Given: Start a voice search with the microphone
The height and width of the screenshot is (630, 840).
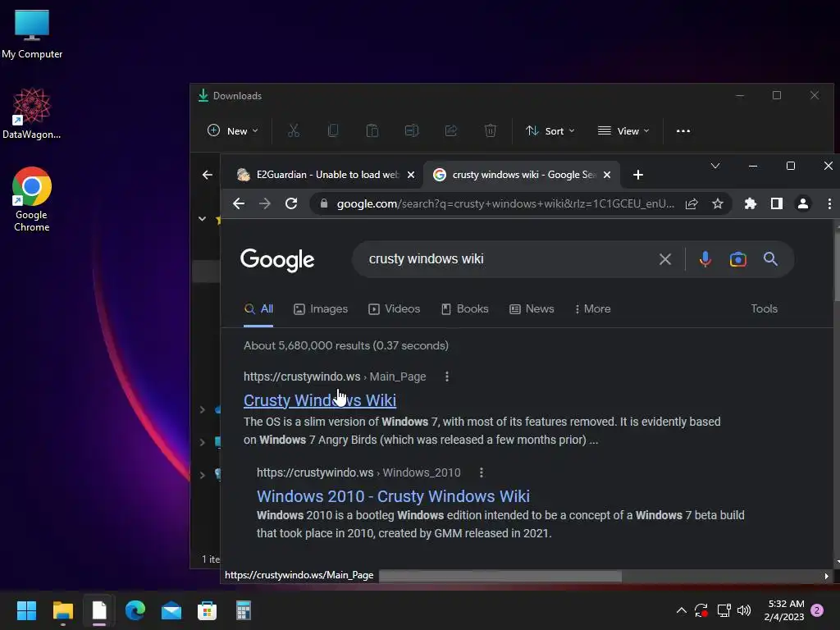Looking at the screenshot, I should click(x=705, y=259).
